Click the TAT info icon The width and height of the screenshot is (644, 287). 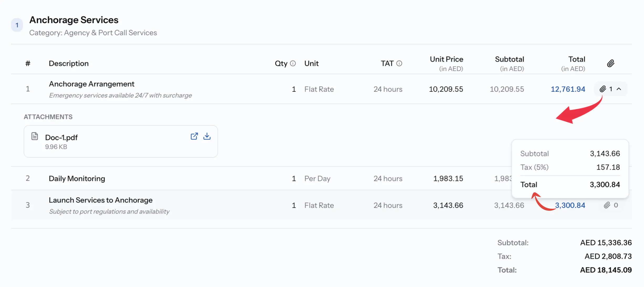pos(399,63)
